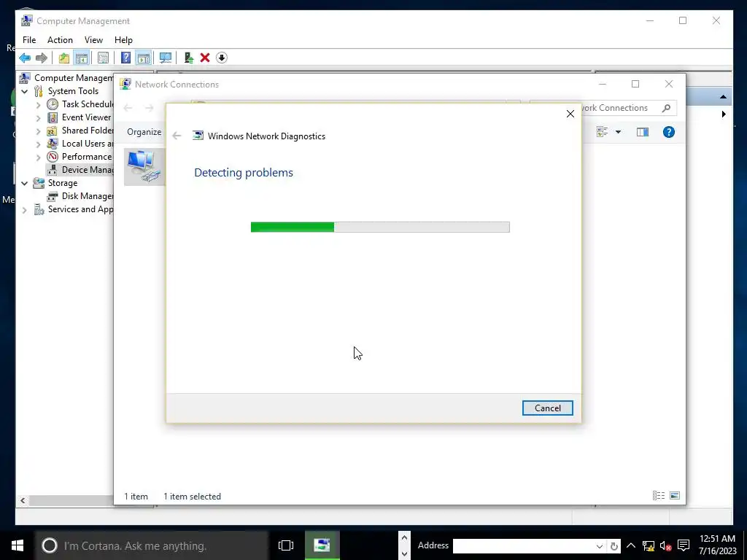The height and width of the screenshot is (560, 747).
Task: Expand the Task Scheduler node
Action: 39,104
